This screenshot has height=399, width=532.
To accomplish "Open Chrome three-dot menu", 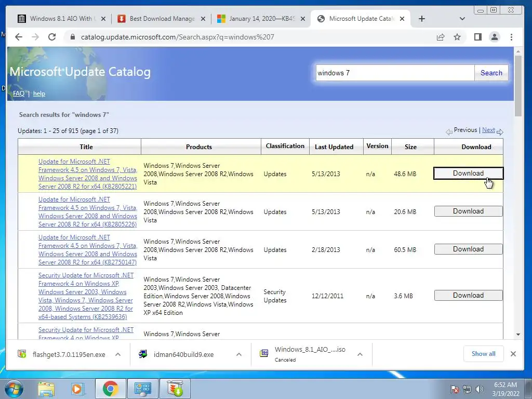I will pos(511,37).
